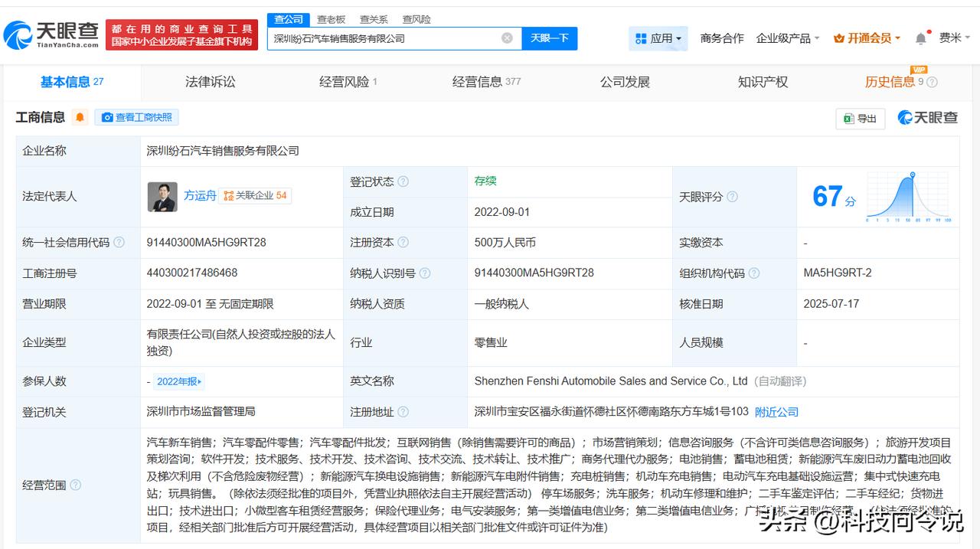
Task: Click credit code 91440300MA5HG9RT28 value
Action: coord(207,242)
